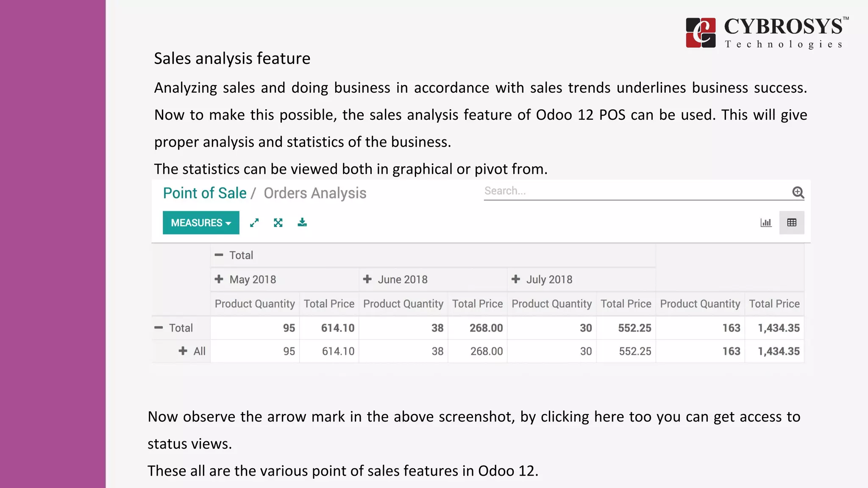Viewport: 868px width, 488px height.
Task: Focus the Search... input field
Action: click(637, 191)
